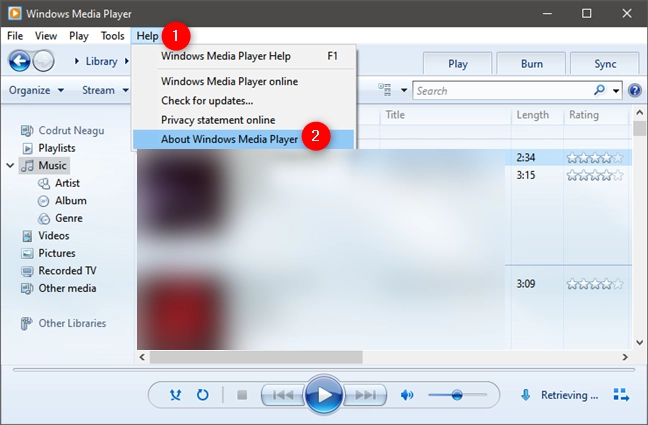The height and width of the screenshot is (425, 648).
Task: Select Other media in navigation pane
Action: 59,288
